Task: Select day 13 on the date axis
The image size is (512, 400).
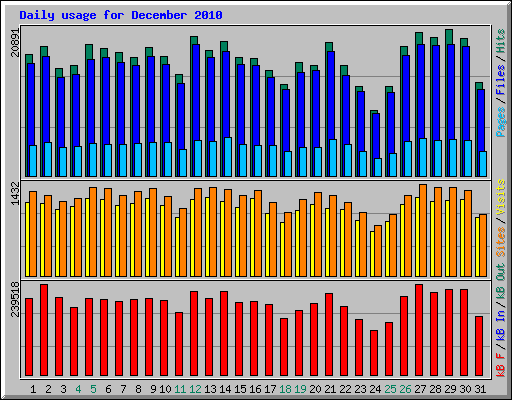Action: pyautogui.click(x=210, y=389)
